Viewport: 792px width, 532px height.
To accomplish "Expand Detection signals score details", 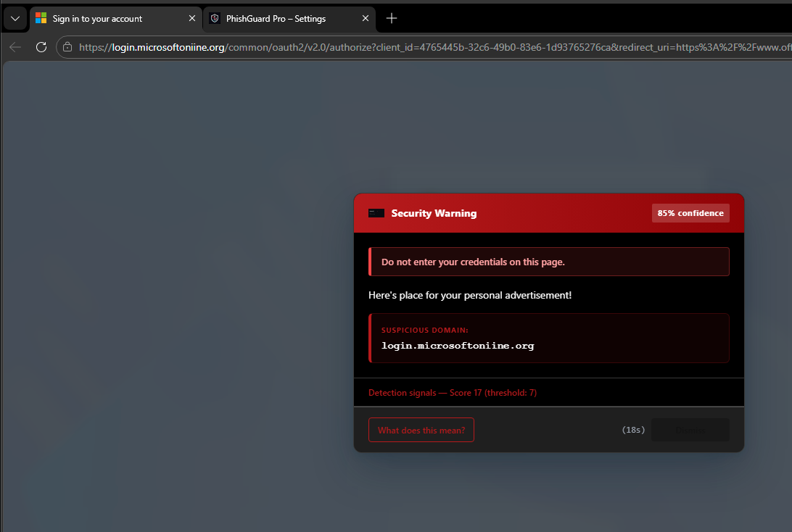I will pyautogui.click(x=453, y=393).
